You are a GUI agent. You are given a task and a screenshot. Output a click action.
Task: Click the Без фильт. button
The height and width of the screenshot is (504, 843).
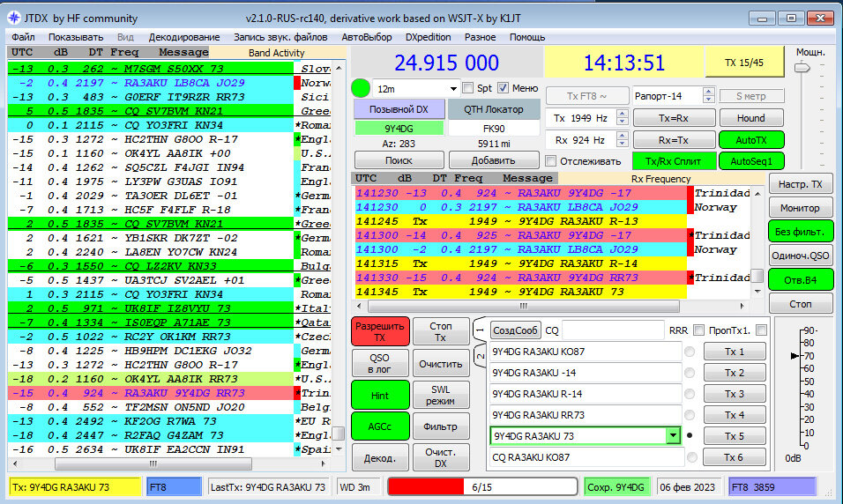click(x=800, y=232)
